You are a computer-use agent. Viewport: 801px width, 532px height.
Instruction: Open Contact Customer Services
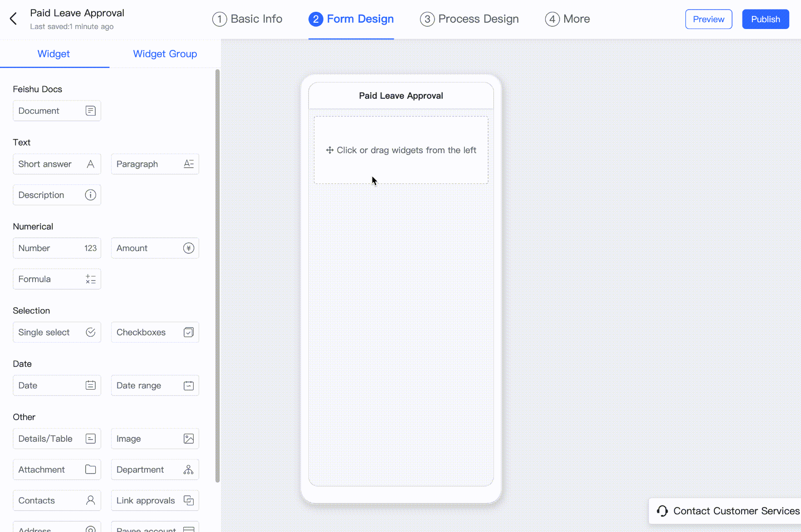[x=728, y=511]
